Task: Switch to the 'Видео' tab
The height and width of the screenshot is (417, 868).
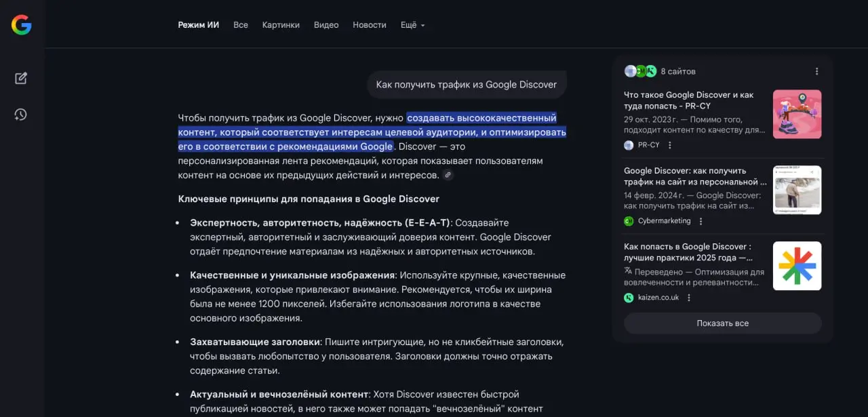Action: (326, 25)
